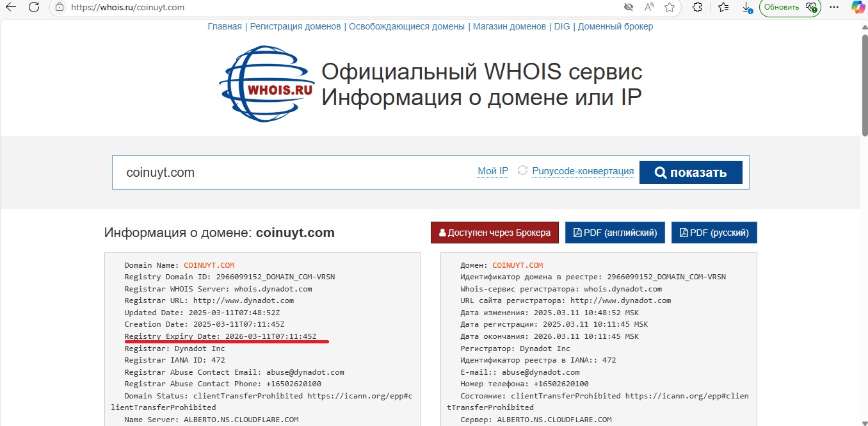Click Registrar IANA ID: 472 line
The image size is (868, 426).
(175, 360)
